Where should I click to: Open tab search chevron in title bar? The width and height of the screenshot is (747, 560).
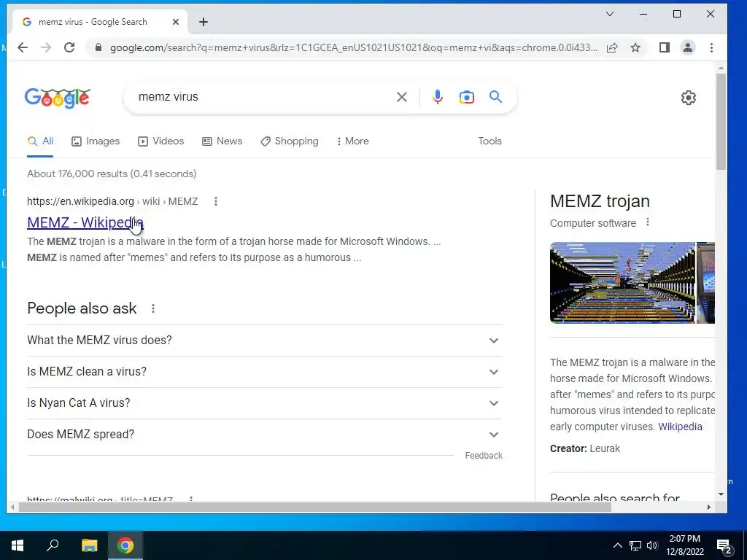pos(609,14)
